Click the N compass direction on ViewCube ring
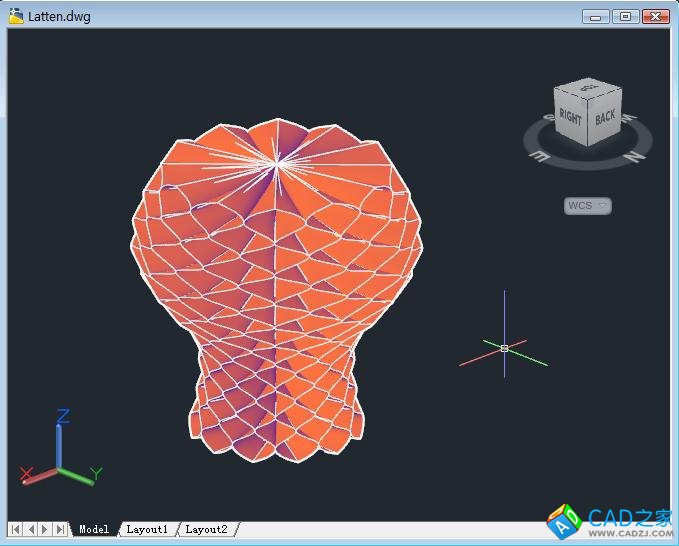The width and height of the screenshot is (679, 546). coord(632,156)
